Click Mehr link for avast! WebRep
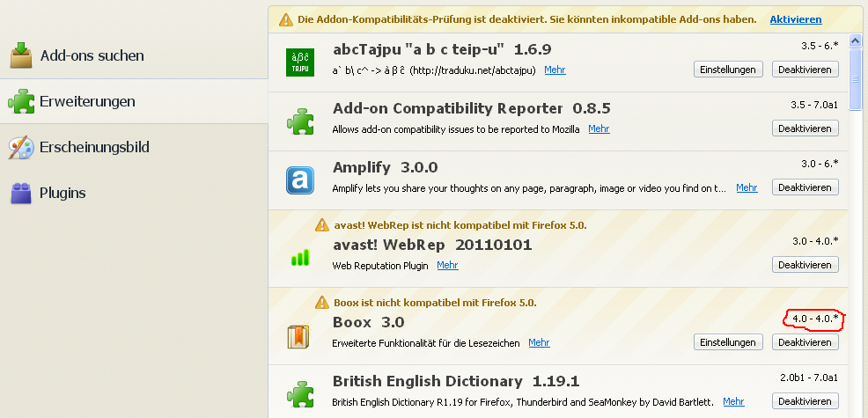868x418 pixels. [x=447, y=265]
